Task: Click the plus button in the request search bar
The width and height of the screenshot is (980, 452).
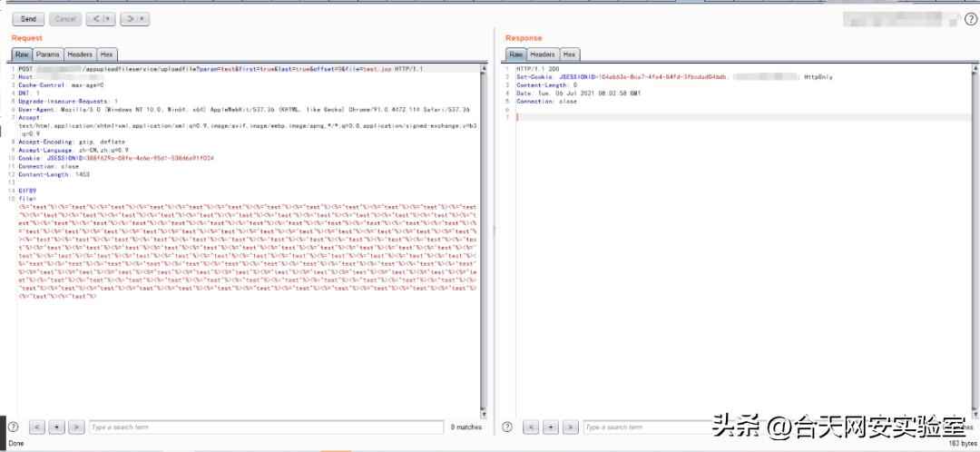Action: pos(56,427)
